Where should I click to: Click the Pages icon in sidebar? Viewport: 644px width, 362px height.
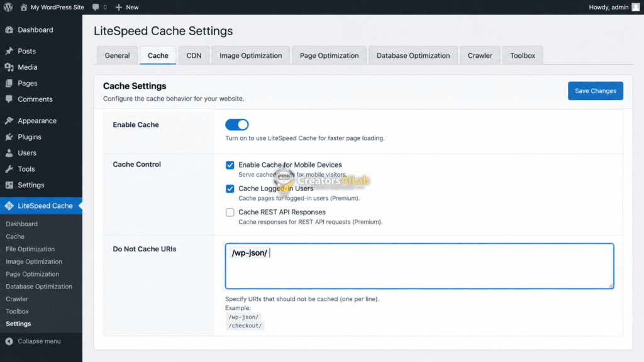9,83
